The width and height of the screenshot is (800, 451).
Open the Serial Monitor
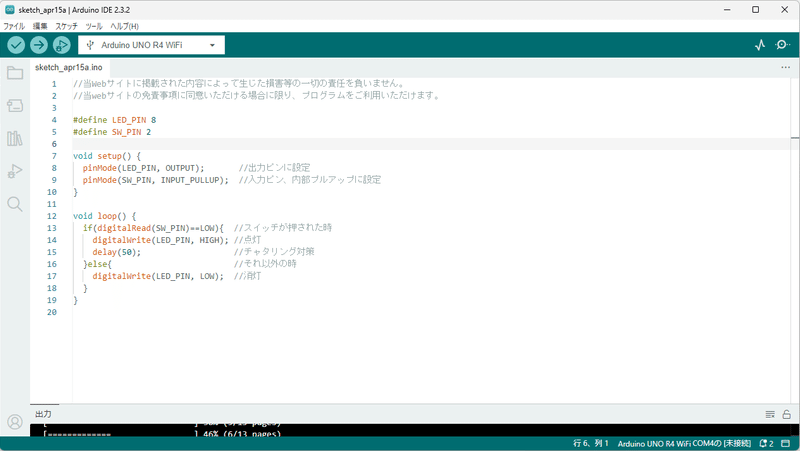pyautogui.click(x=782, y=45)
